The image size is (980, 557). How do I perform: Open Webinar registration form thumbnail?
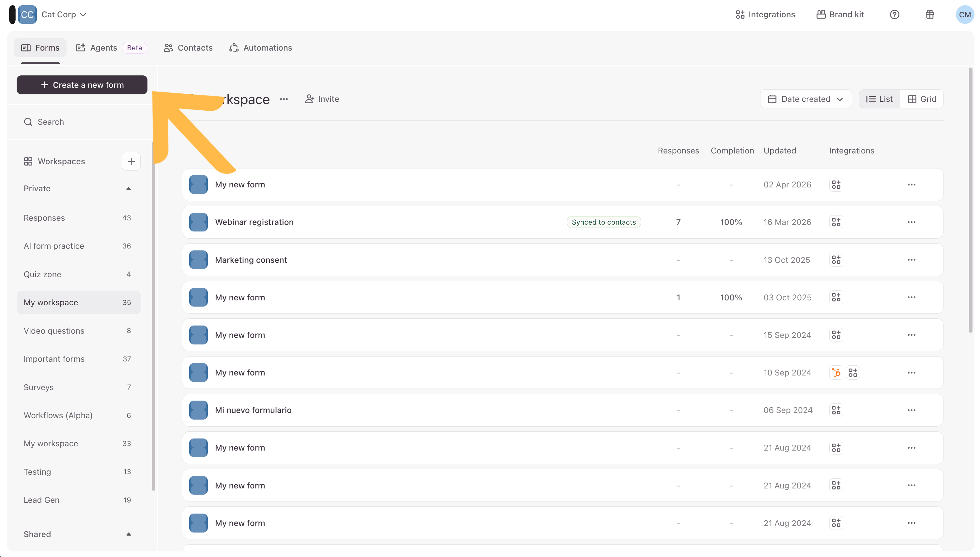[198, 222]
